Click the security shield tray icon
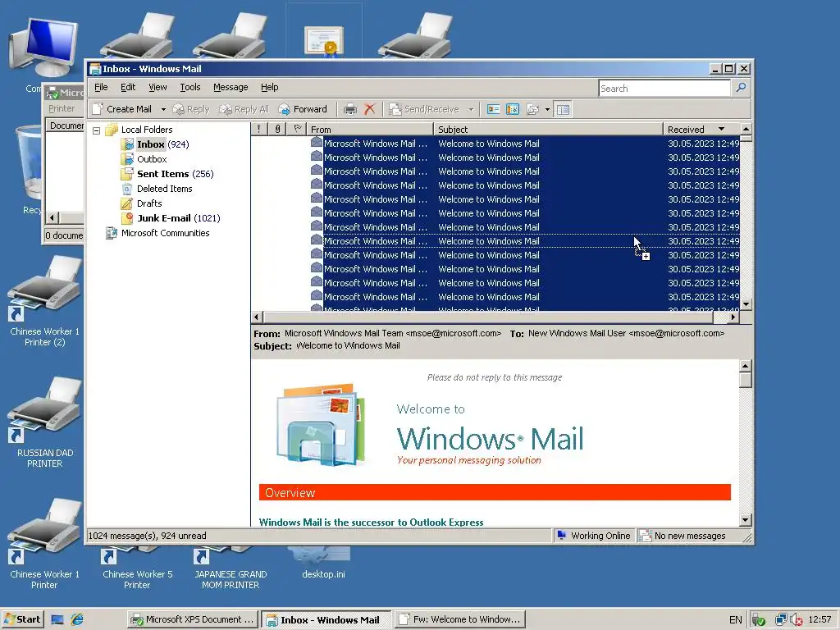840x630 pixels. (759, 620)
